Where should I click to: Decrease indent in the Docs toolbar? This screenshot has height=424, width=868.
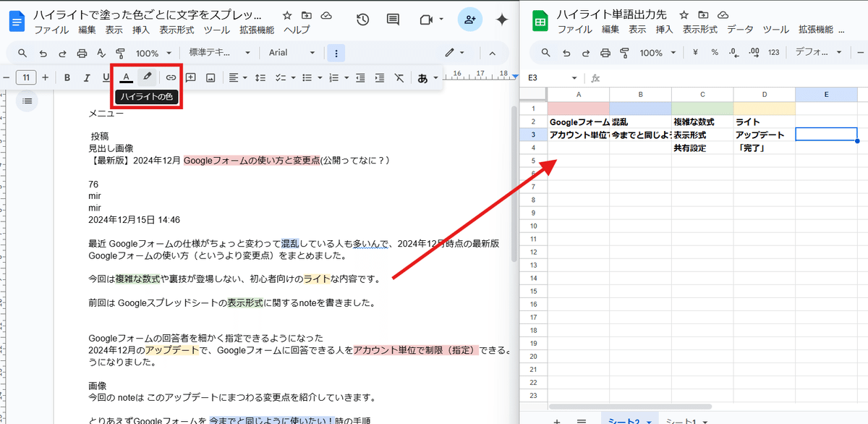coord(359,77)
